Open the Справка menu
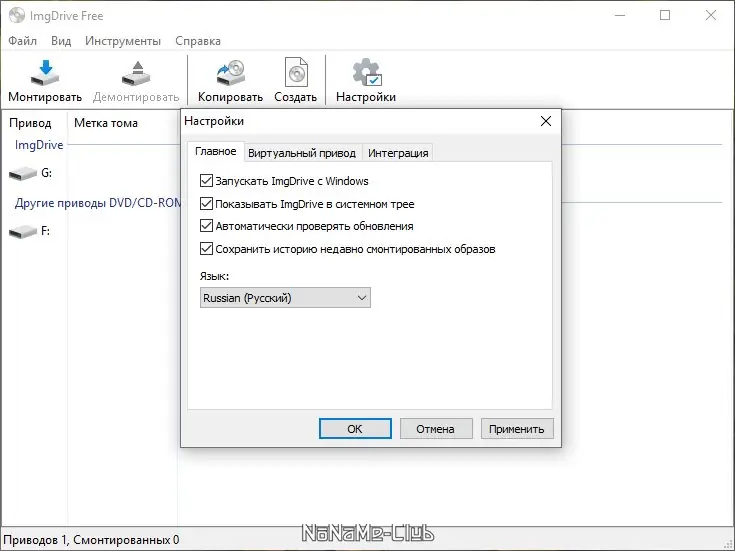 (198, 41)
